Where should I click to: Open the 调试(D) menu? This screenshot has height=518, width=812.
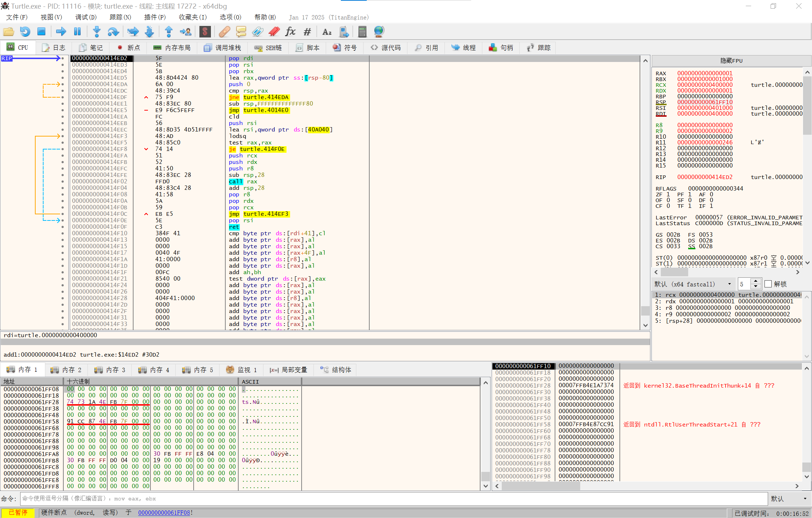coord(86,17)
